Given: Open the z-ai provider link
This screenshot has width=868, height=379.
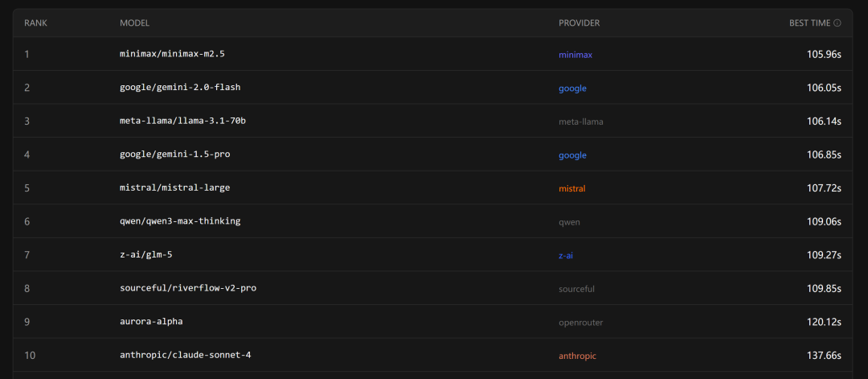Looking at the screenshot, I should click(x=566, y=256).
